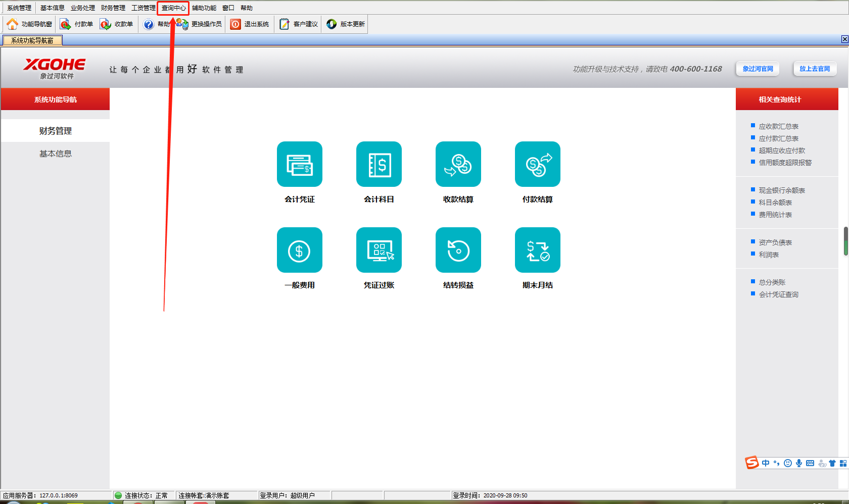Click the 相关查询统计 panel header
Screen dimensions: 849x504
787,99
